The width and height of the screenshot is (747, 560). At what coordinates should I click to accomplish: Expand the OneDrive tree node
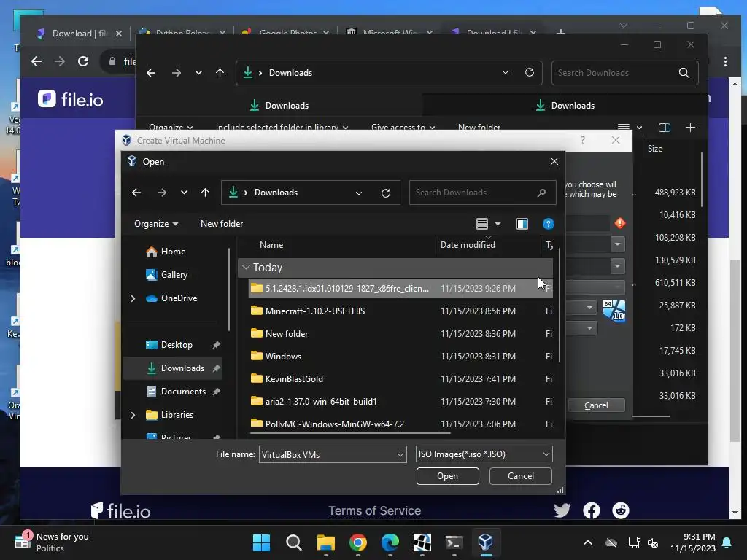133,298
